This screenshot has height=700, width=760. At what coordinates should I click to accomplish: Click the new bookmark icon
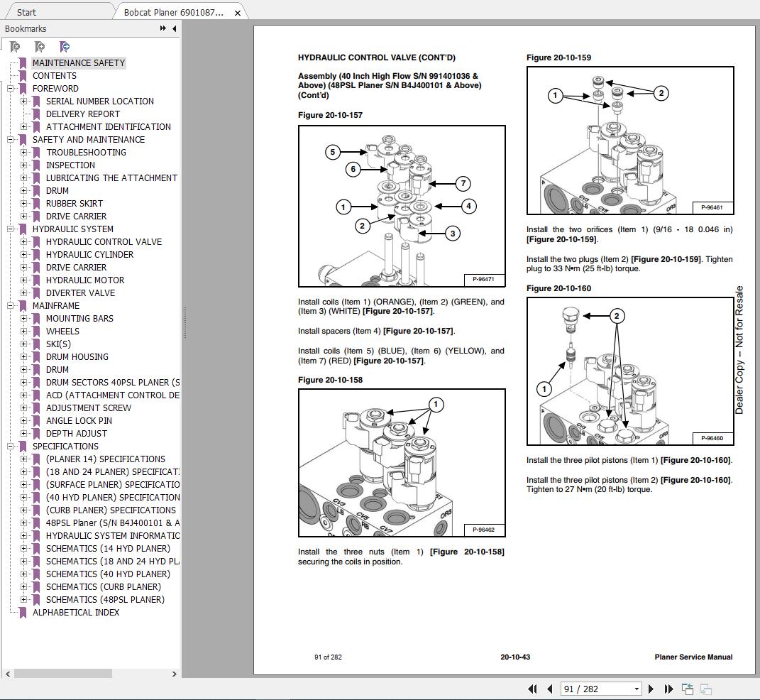[x=40, y=46]
